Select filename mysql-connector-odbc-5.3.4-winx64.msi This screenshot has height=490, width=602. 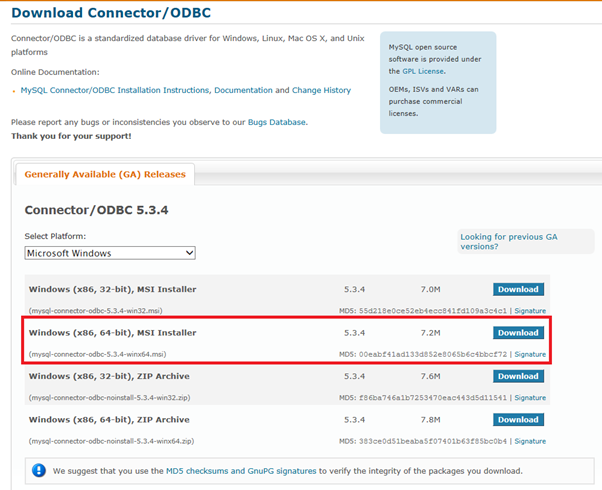point(98,354)
